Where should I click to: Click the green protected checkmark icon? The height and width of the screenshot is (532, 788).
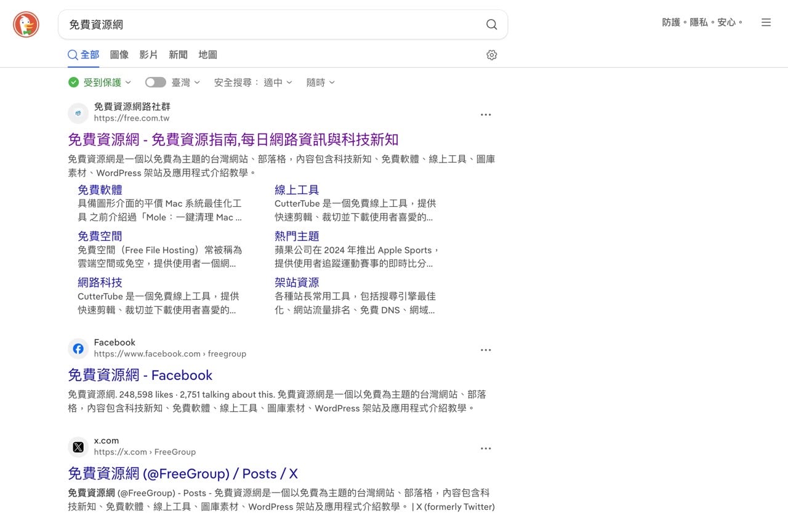pyautogui.click(x=73, y=82)
